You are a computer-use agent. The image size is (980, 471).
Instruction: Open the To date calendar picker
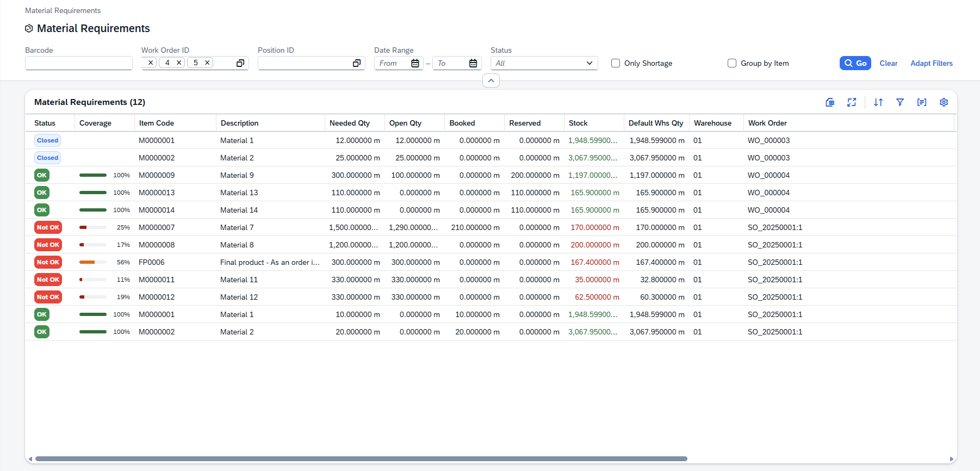tap(473, 63)
